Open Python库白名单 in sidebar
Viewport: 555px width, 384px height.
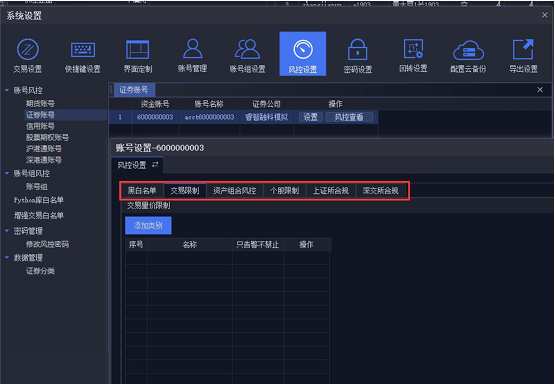pyautogui.click(x=39, y=200)
